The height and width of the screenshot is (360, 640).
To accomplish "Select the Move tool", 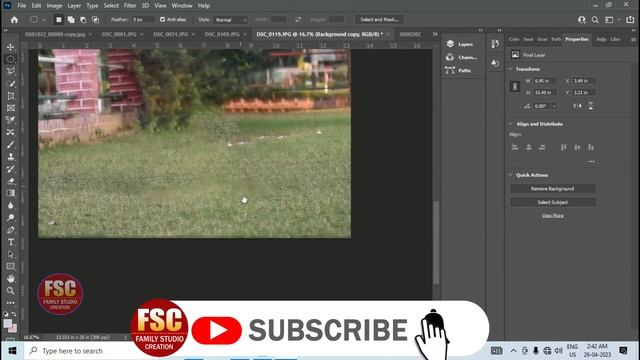I will 11,47.
